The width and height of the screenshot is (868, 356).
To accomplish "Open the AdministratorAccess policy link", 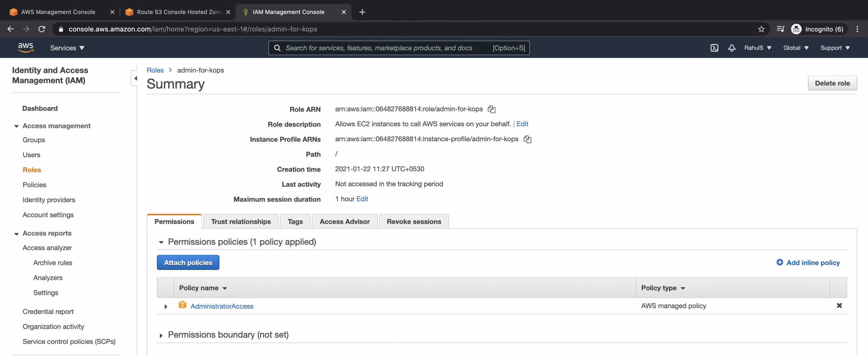I will pos(222,306).
